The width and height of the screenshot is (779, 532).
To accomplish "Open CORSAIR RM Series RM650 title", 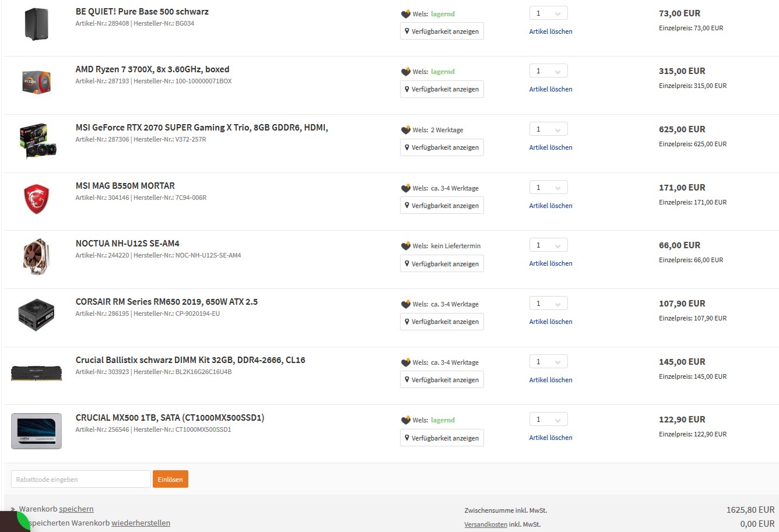I will click(166, 302).
